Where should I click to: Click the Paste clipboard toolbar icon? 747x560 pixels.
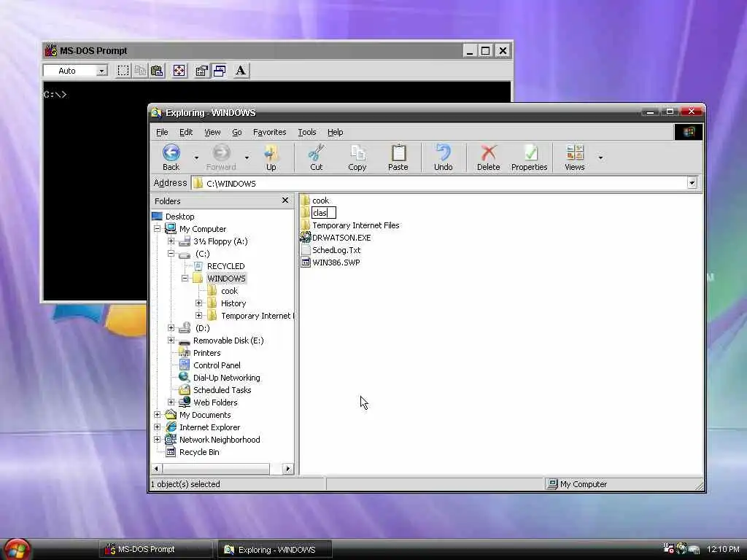coord(398,153)
